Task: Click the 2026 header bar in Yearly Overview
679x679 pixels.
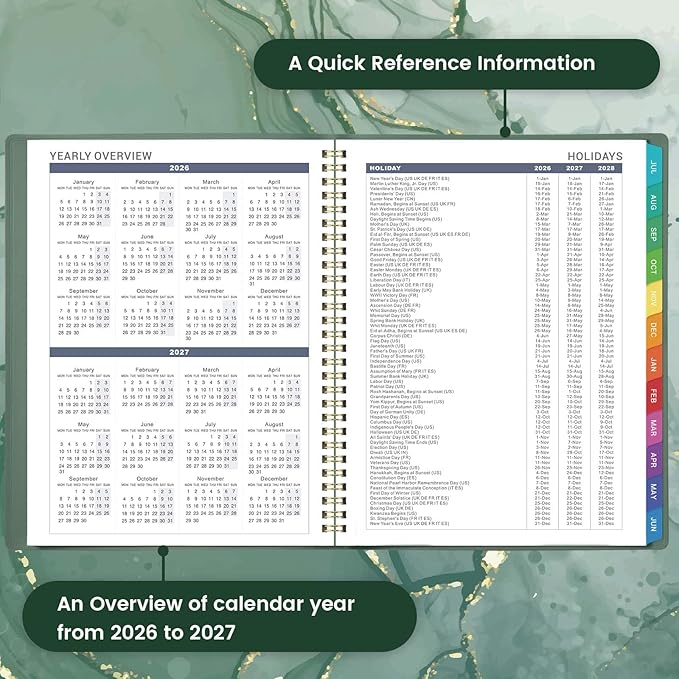Action: [x=179, y=168]
